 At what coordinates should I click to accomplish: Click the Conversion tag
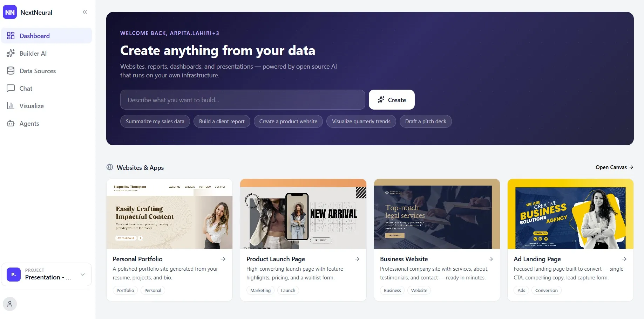click(x=546, y=290)
